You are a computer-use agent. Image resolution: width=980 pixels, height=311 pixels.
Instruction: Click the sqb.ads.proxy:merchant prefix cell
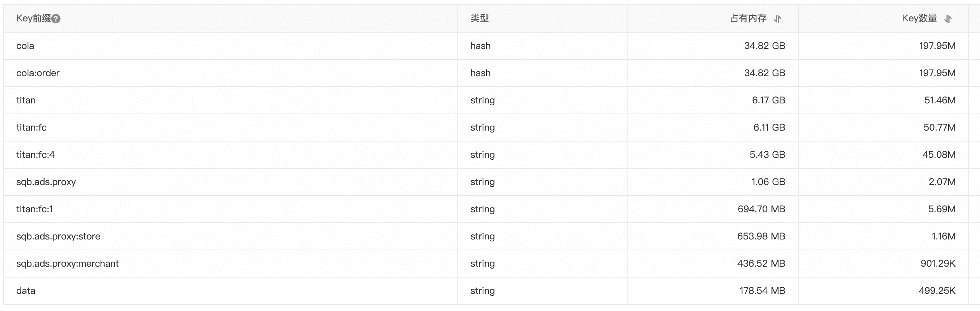click(68, 264)
